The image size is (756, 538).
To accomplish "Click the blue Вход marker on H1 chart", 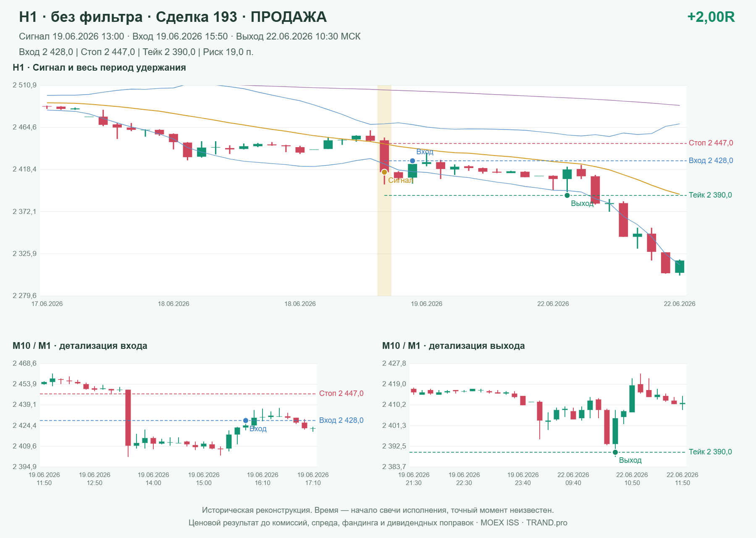I will pyautogui.click(x=412, y=161).
